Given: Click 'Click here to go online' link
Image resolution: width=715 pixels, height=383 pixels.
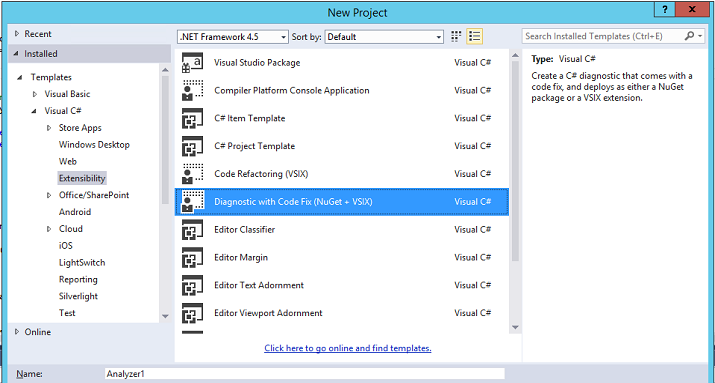Looking at the screenshot, I should pos(347,348).
